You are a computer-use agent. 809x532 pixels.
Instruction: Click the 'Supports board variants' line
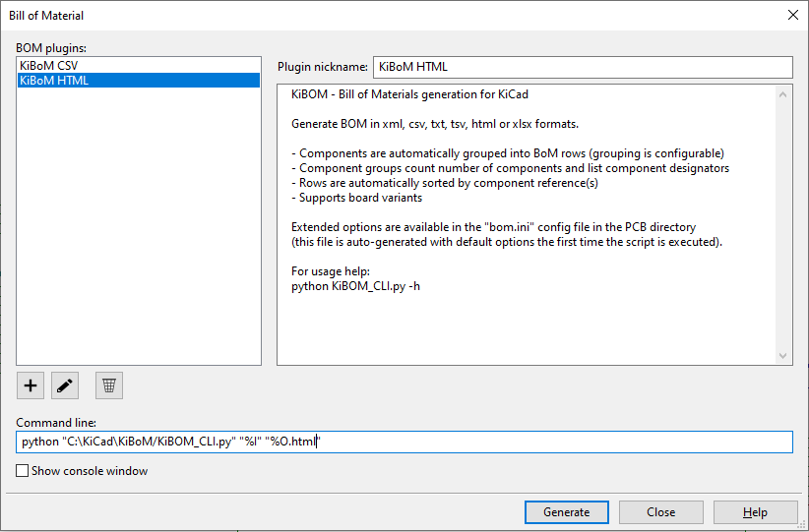tap(357, 198)
